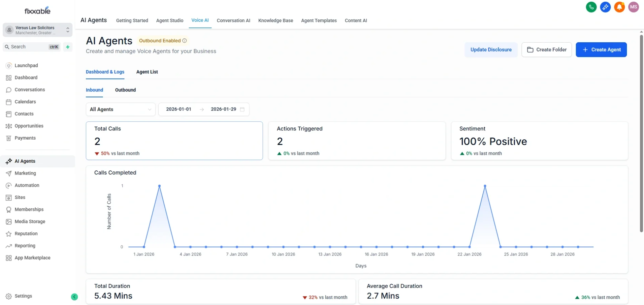Screen dimensions: 644x305
Task: Collapse sidebar with green arrow button
Action: point(74,297)
